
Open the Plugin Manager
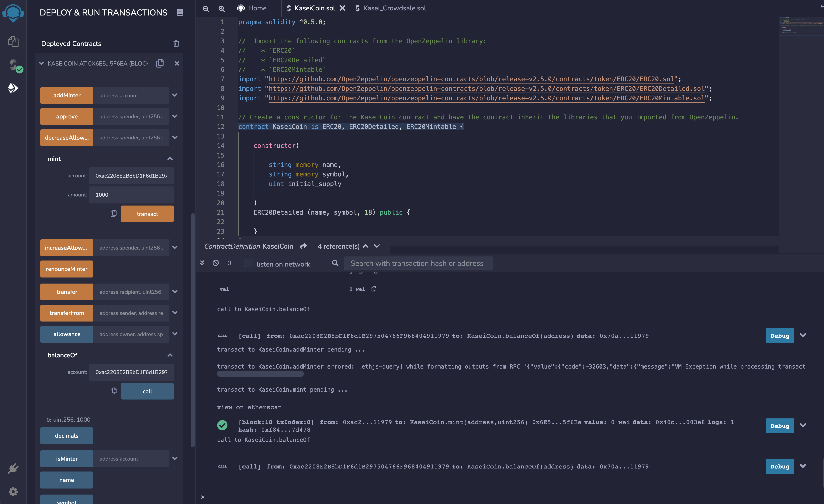coord(13,468)
